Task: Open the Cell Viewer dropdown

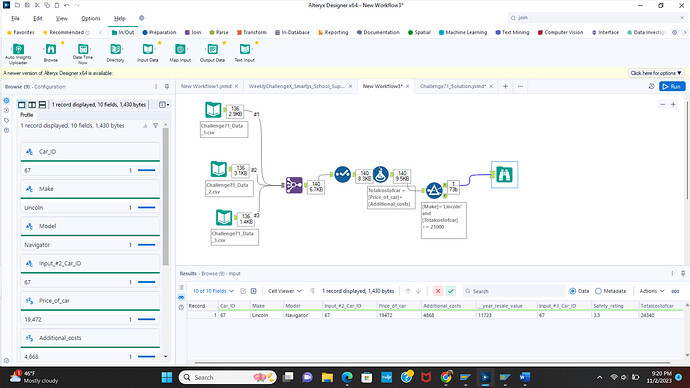Action: point(285,291)
